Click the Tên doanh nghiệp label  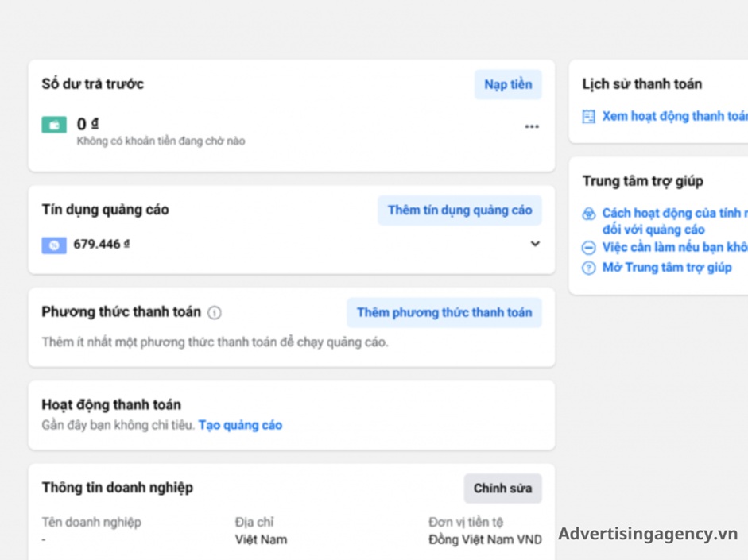coord(91,523)
